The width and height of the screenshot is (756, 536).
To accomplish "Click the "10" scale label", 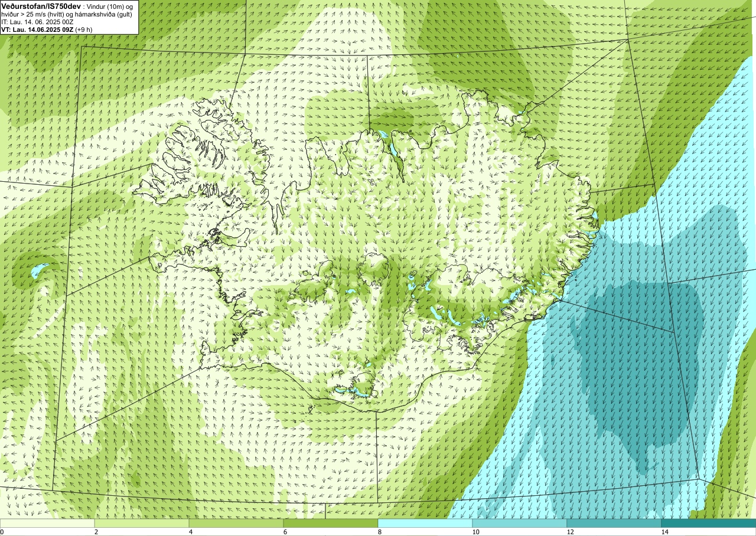I will coord(476,532).
